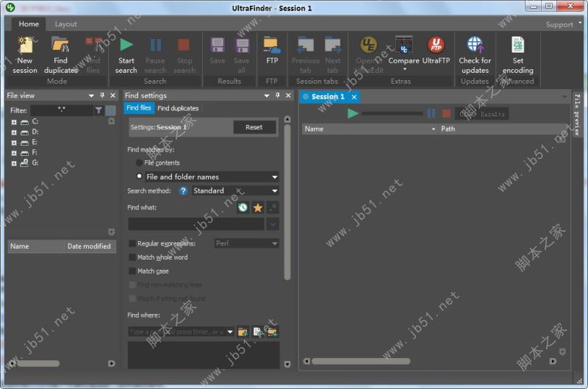The image size is (588, 389).
Task: Go to Previous tab in ribbon
Action: point(306,54)
